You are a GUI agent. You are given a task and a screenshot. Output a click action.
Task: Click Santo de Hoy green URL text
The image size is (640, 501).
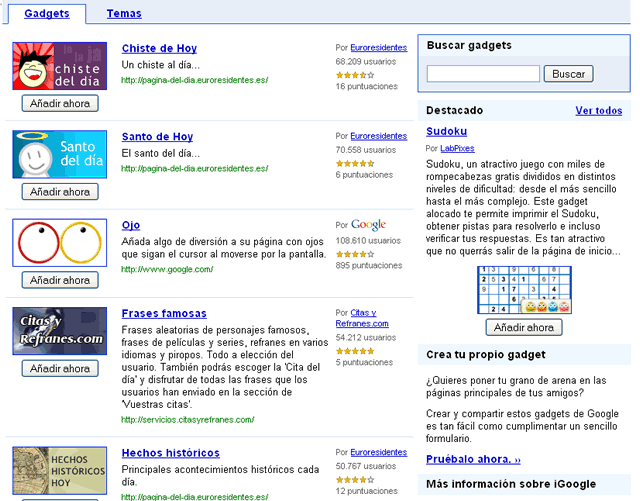[x=195, y=168]
